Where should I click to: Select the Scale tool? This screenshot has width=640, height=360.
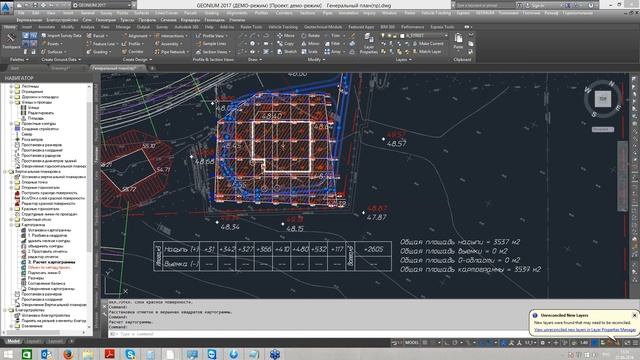[x=309, y=52]
